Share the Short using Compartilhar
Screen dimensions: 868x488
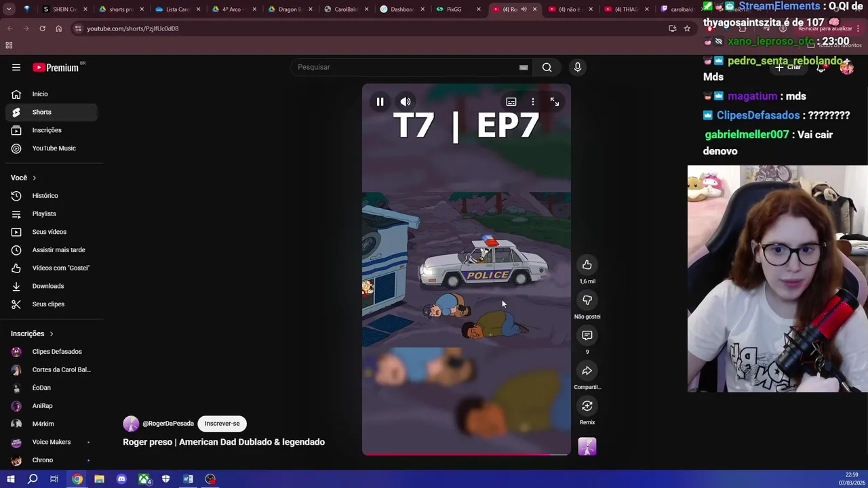pyautogui.click(x=587, y=371)
